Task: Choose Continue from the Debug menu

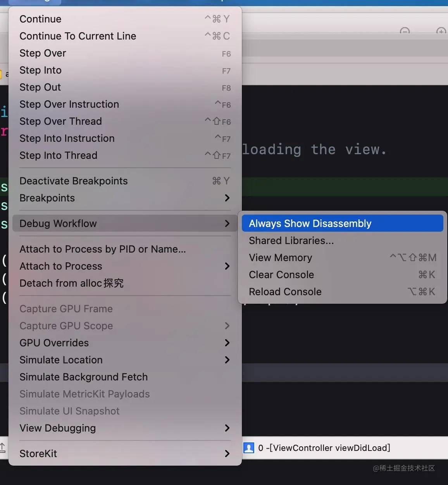Action: pos(125,19)
